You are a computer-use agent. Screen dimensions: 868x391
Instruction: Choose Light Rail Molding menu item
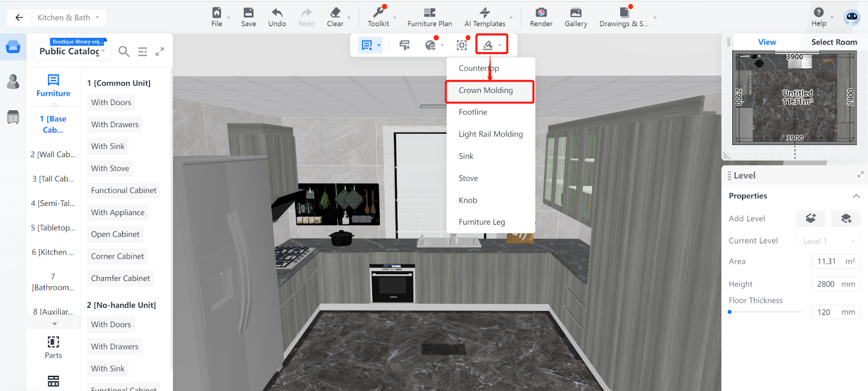pos(490,134)
